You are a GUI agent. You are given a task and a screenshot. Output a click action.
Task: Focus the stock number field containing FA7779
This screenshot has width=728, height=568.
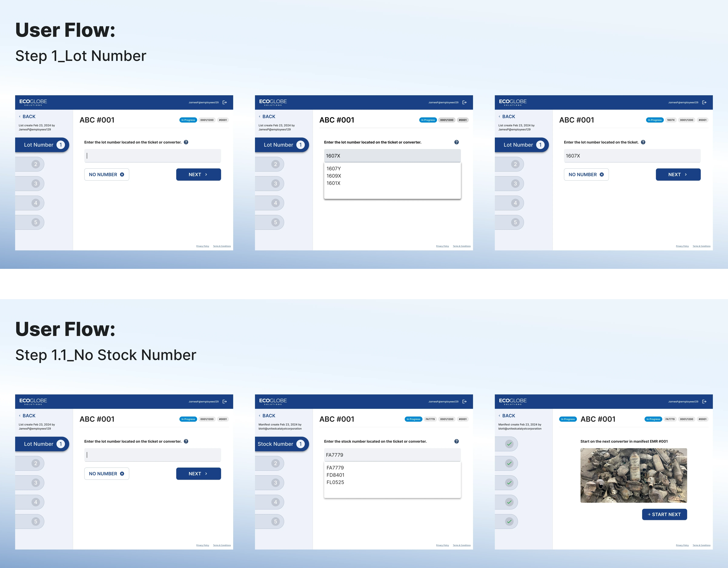coord(392,455)
